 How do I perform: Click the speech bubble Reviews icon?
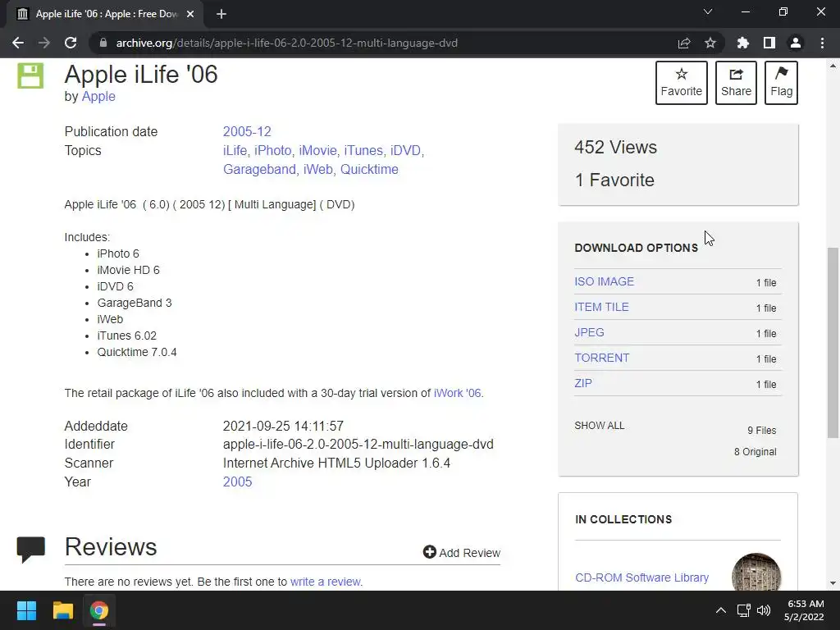30,549
